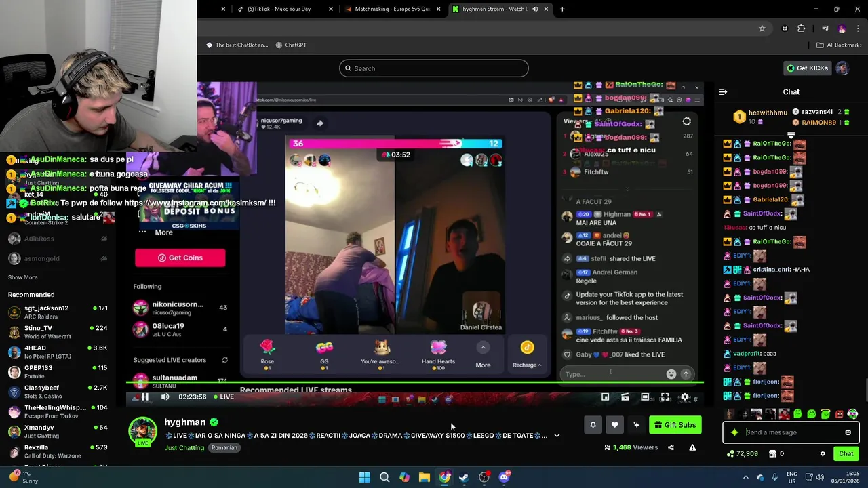Collapse the chat panel arrow icon
868x488 pixels.
click(723, 92)
